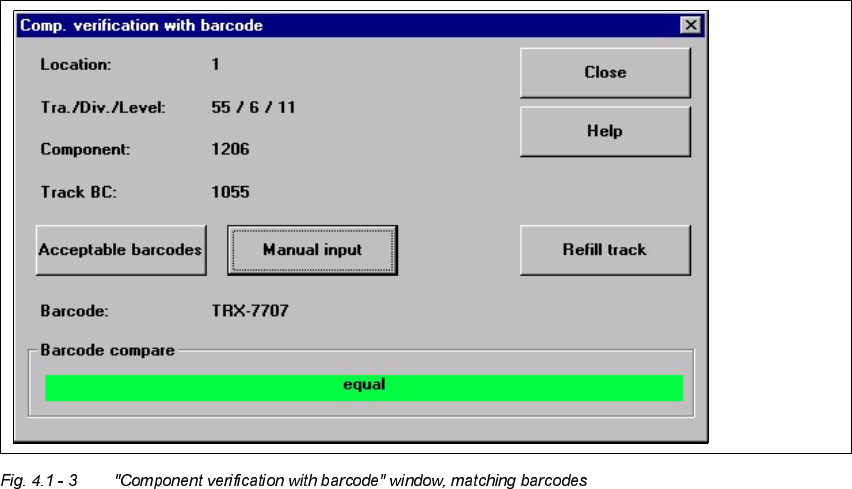Click Tra./Div./Level value 55 / 6 / 11
This screenshot has height=489, width=852.
tap(253, 107)
